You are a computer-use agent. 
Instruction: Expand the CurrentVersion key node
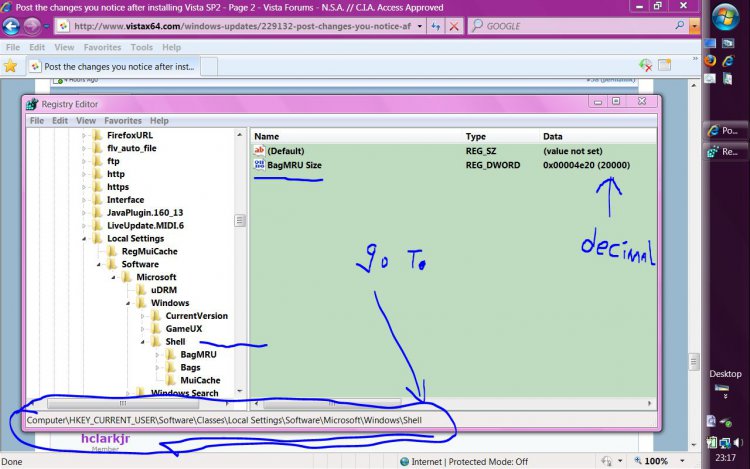click(x=155, y=316)
